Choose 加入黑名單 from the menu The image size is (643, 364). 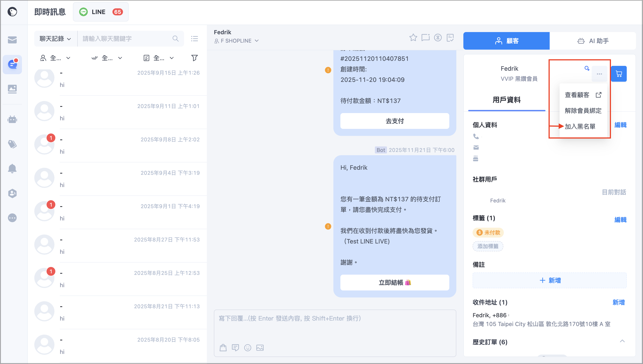[x=583, y=126]
